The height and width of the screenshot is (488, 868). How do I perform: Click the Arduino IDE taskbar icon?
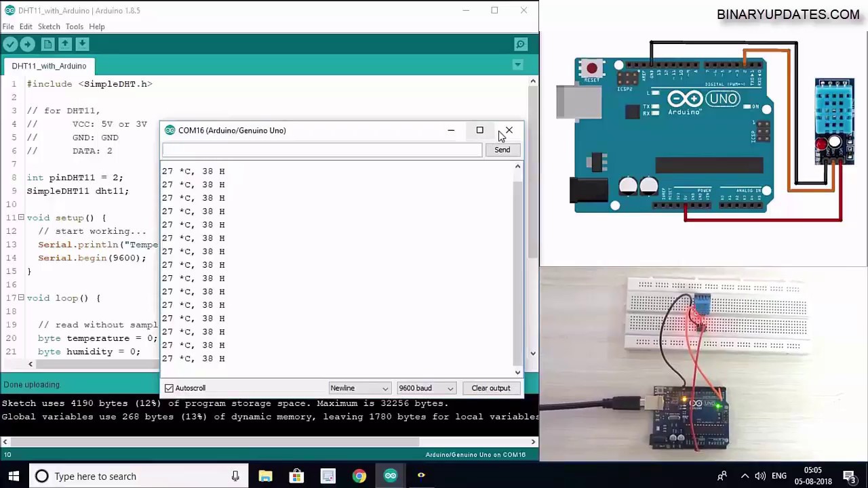coord(390,476)
